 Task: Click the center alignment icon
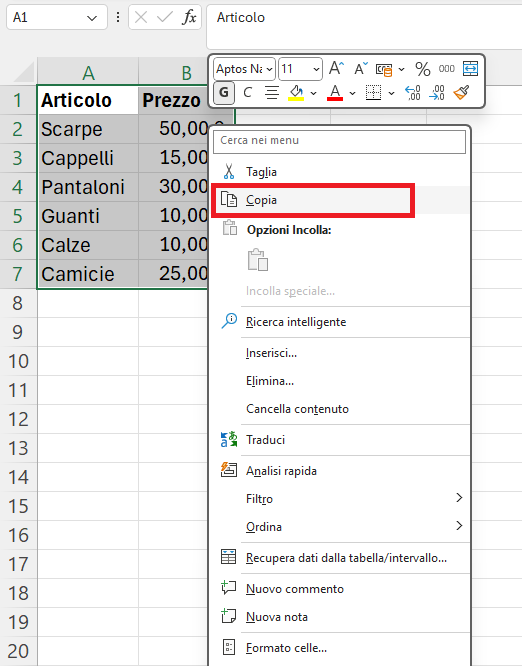[x=272, y=92]
